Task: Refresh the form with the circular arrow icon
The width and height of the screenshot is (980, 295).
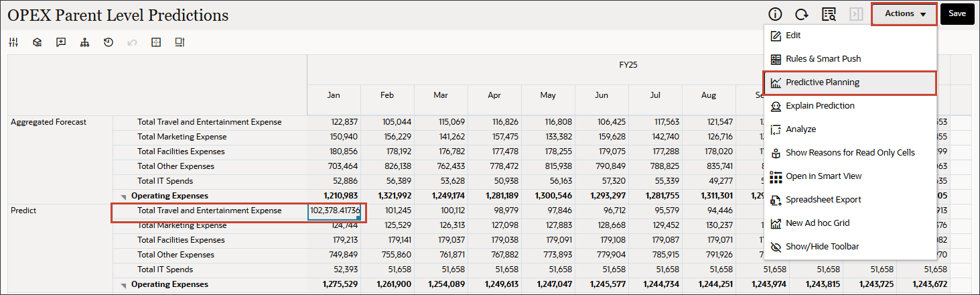Action: point(802,14)
